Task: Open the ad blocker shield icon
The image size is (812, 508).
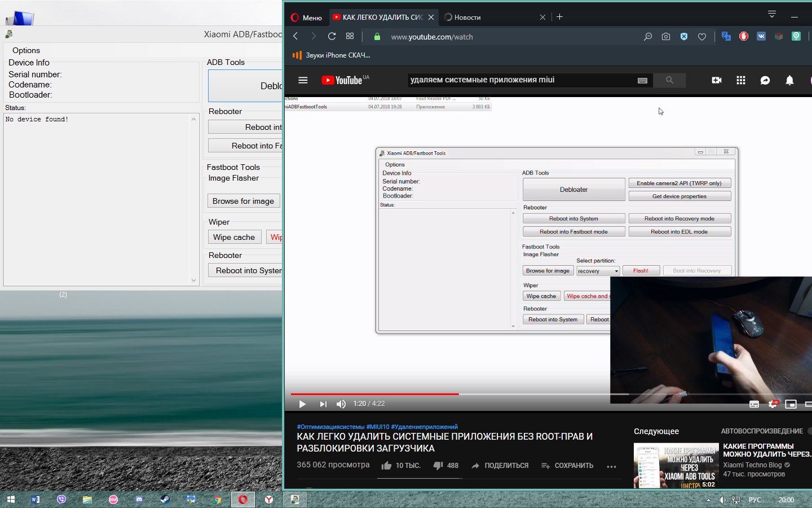Action: click(x=684, y=37)
